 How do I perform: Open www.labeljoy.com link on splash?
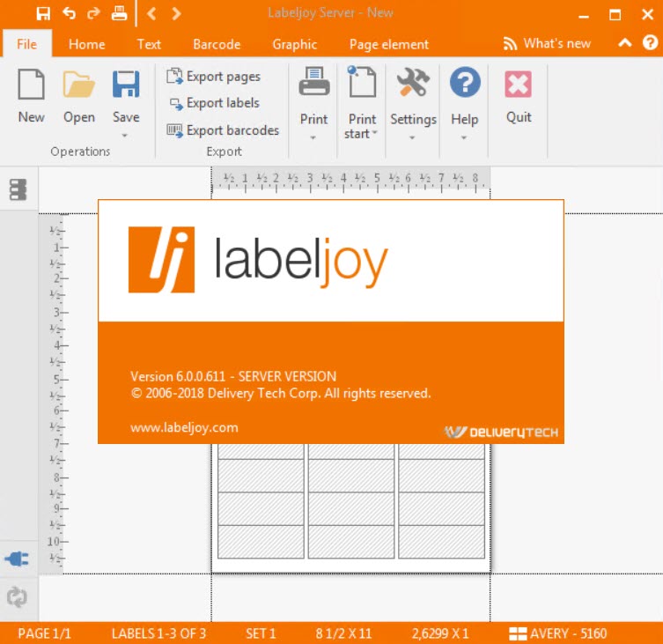[x=184, y=427]
